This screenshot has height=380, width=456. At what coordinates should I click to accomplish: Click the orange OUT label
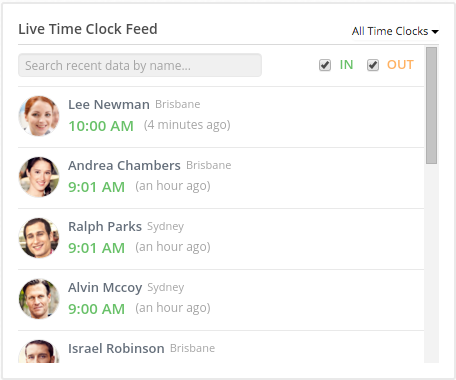[400, 65]
